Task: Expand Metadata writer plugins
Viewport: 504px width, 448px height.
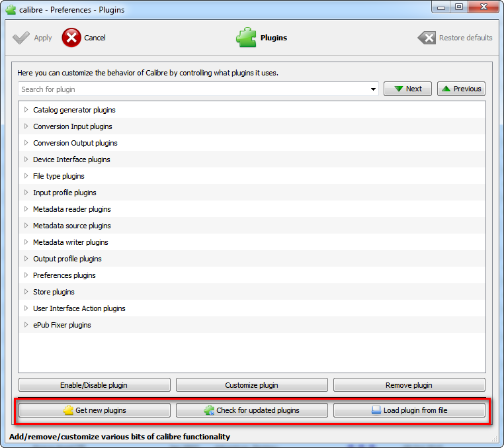Action: click(x=26, y=242)
